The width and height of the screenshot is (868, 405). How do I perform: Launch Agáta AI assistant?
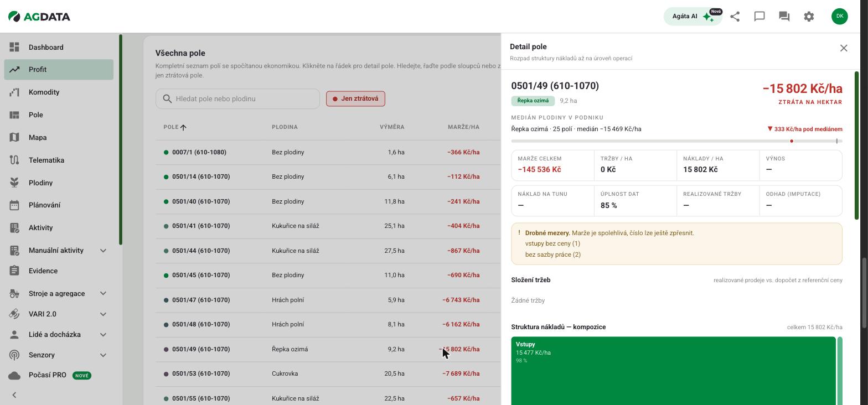tap(693, 16)
